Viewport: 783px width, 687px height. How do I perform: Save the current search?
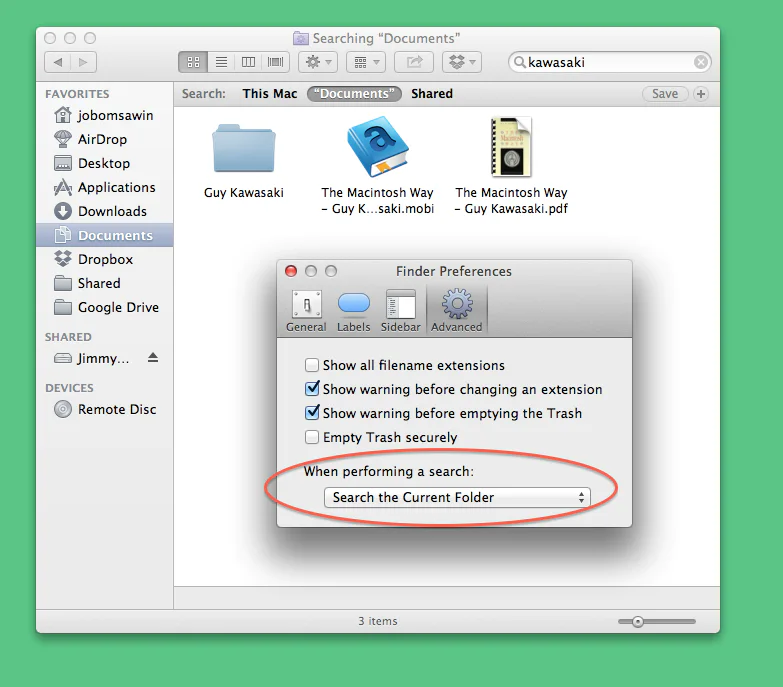pyautogui.click(x=665, y=94)
